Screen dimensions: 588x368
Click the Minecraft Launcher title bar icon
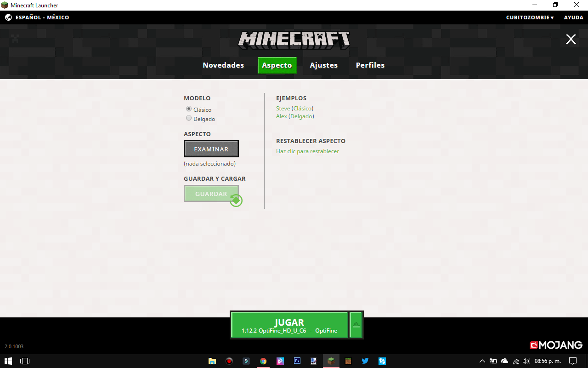(5, 5)
